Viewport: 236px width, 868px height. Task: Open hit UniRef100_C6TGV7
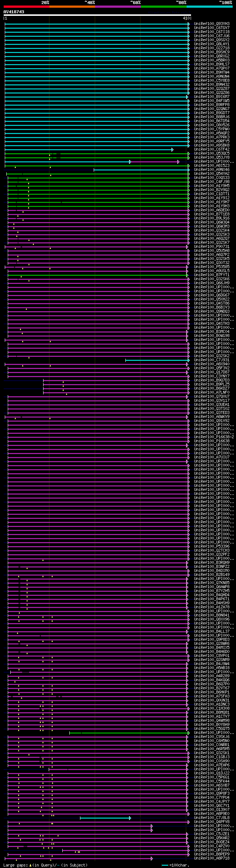point(212,28)
